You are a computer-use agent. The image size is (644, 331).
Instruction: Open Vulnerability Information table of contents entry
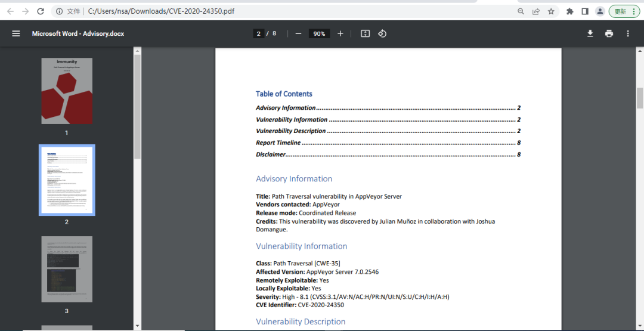tap(388, 119)
